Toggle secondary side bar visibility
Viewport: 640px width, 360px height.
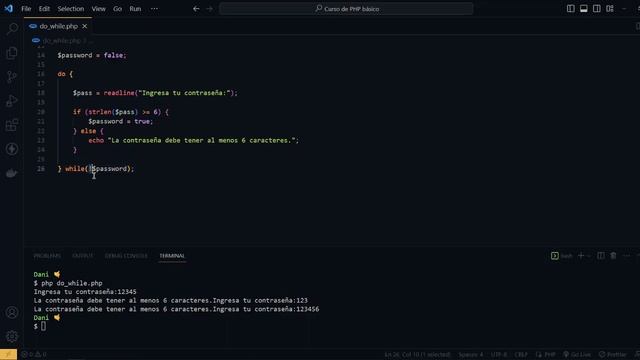coord(597,9)
